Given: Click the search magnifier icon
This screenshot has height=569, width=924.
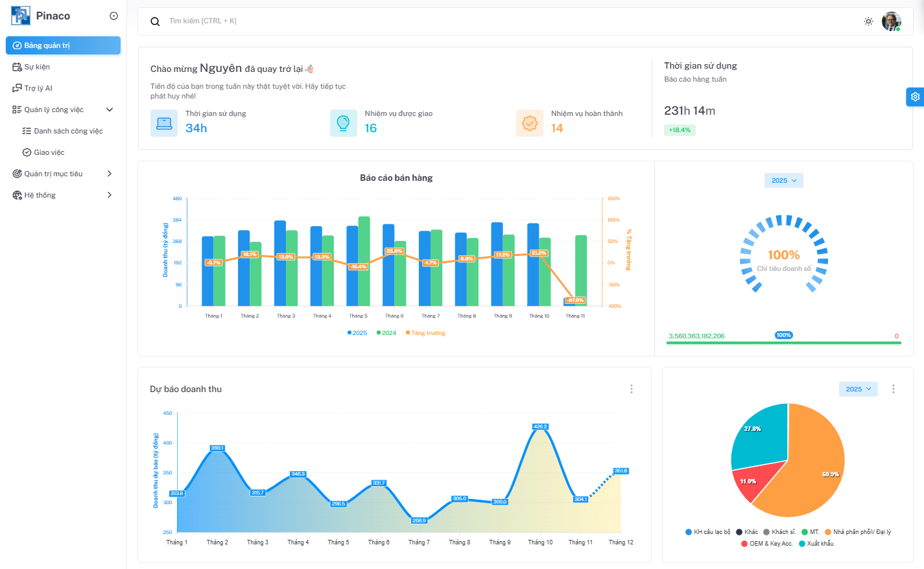Looking at the screenshot, I should [155, 21].
